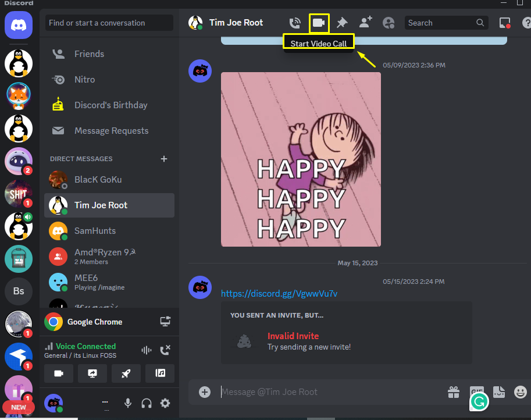Disconnect from the voice channel
The image size is (531, 420).
(x=165, y=350)
